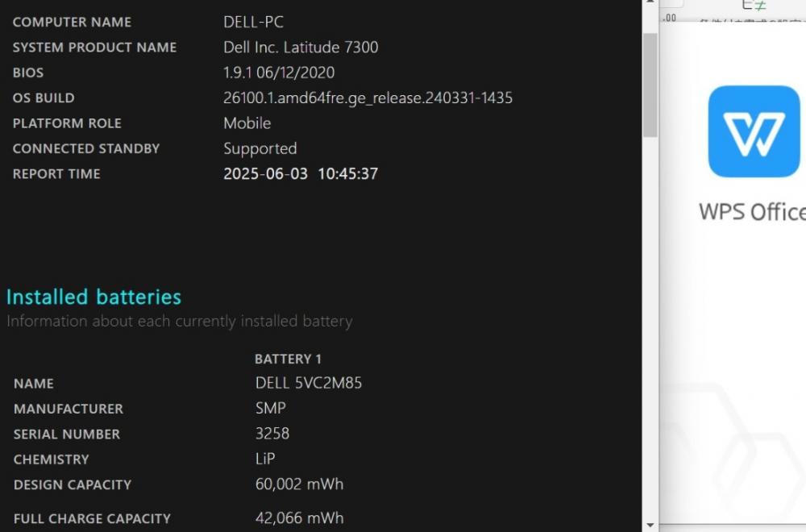This screenshot has width=806, height=532.
Task: Click the scrollbar up arrow
Action: 650,2
